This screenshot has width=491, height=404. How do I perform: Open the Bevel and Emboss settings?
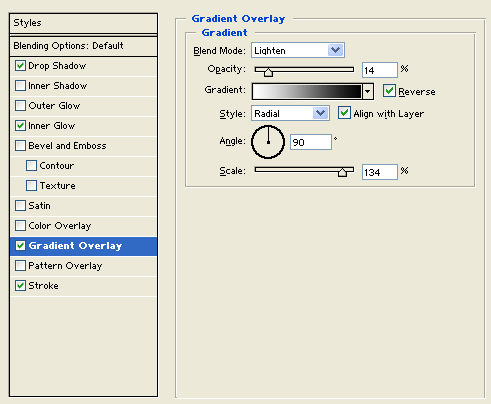pyautogui.click(x=83, y=146)
